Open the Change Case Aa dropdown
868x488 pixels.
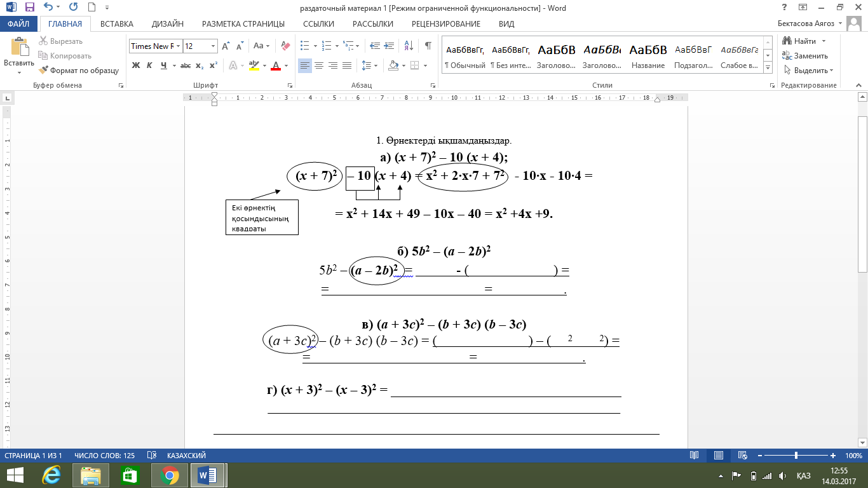262,46
